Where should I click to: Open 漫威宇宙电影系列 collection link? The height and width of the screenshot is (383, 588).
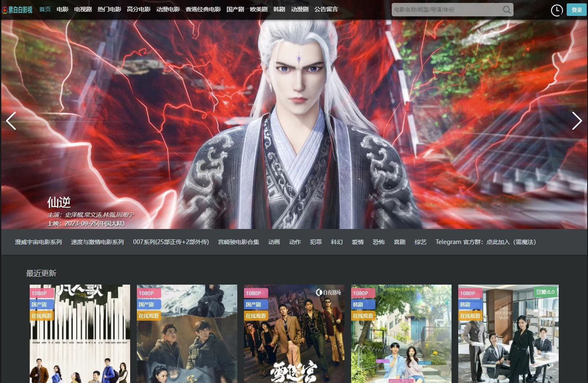(39, 242)
